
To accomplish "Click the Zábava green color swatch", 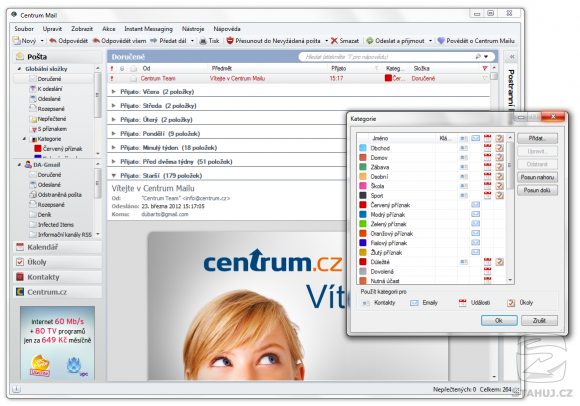I will (x=363, y=167).
